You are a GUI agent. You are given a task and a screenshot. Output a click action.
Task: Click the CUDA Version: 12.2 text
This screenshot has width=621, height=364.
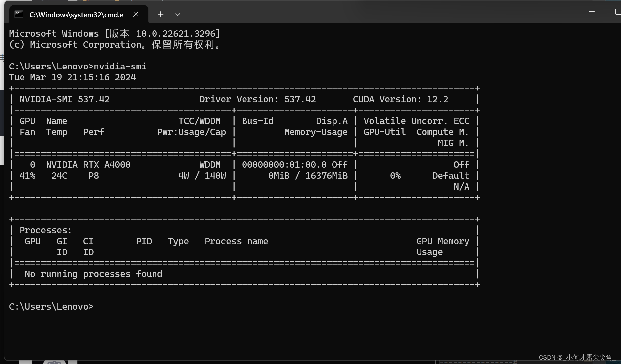coord(400,99)
